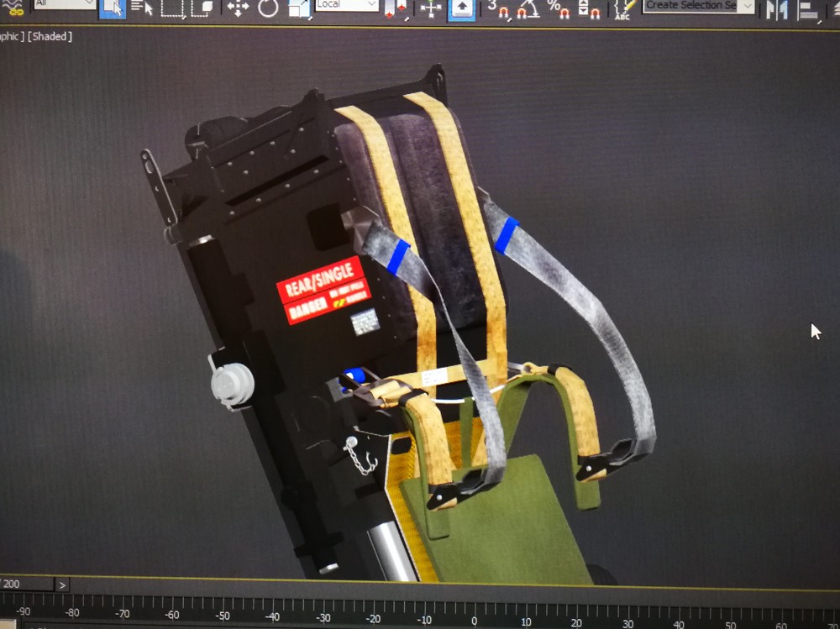The width and height of the screenshot is (840, 629).
Task: Activate the Select and Rotate tool
Action: click(x=268, y=8)
